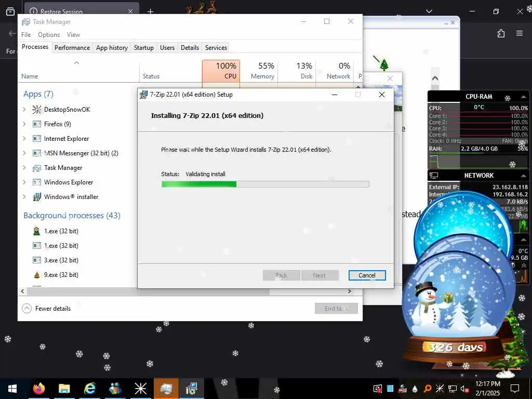Cancel the 7-Zip installation

(367, 275)
